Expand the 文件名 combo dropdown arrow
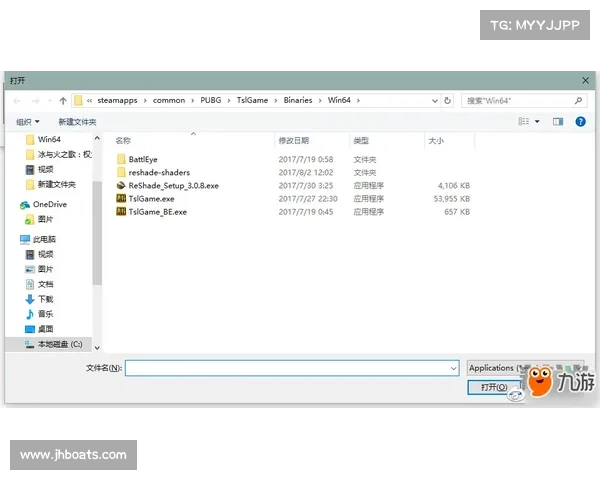The height and width of the screenshot is (480, 600). (x=453, y=368)
